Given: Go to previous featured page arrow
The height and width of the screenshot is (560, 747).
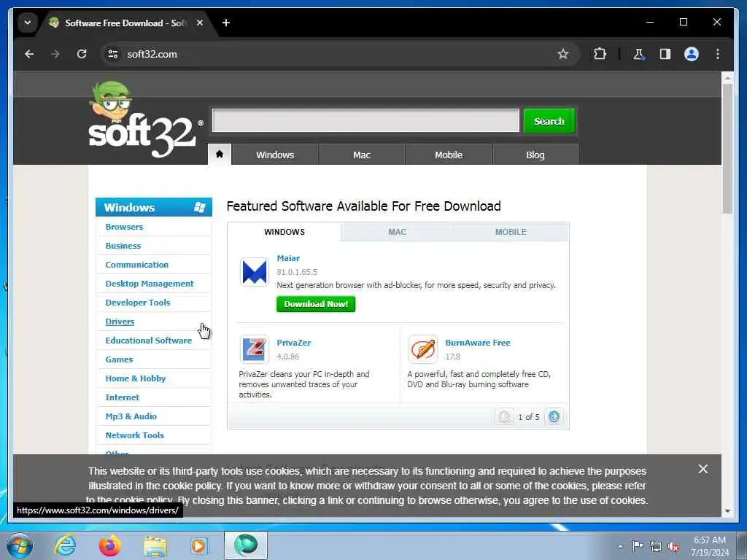Looking at the screenshot, I should click(504, 416).
